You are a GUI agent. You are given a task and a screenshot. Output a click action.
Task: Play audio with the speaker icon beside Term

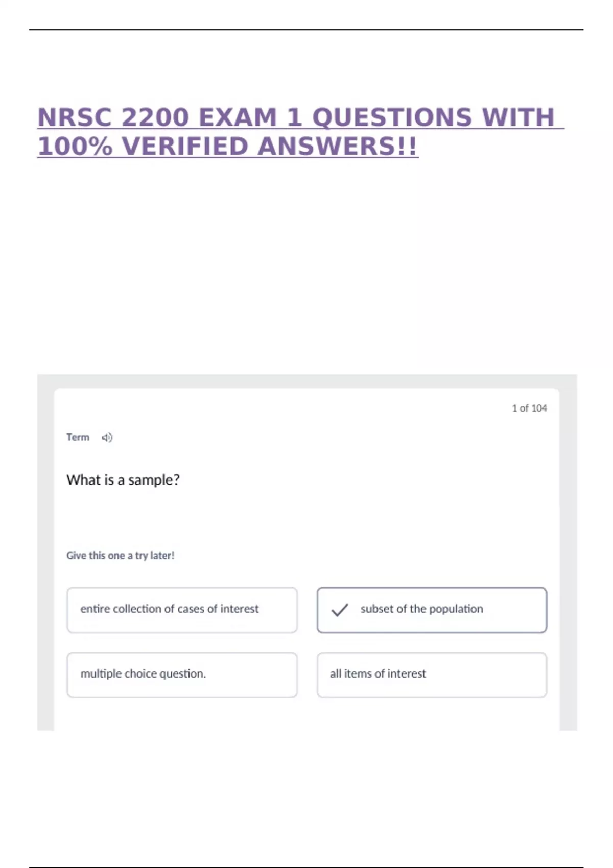tap(107, 438)
